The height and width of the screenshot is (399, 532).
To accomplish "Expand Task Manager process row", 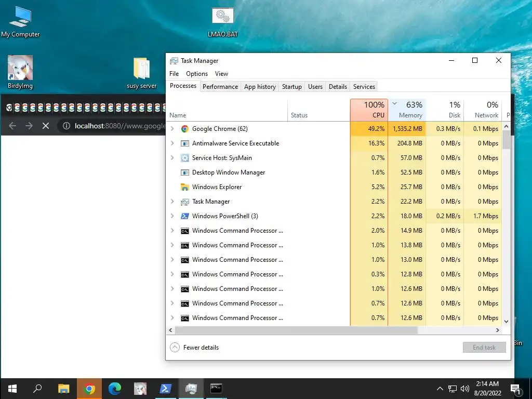I will pos(172,202).
